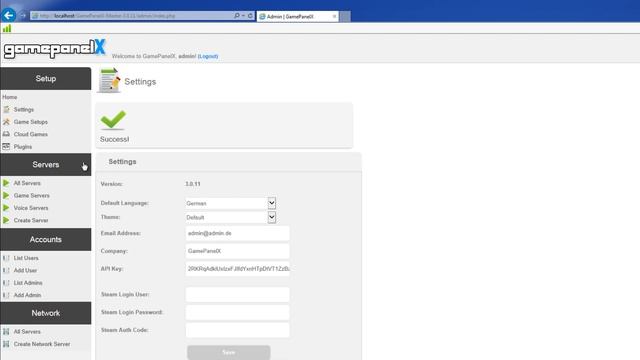Open the Add Admin link
The image size is (640, 360).
click(x=27, y=295)
